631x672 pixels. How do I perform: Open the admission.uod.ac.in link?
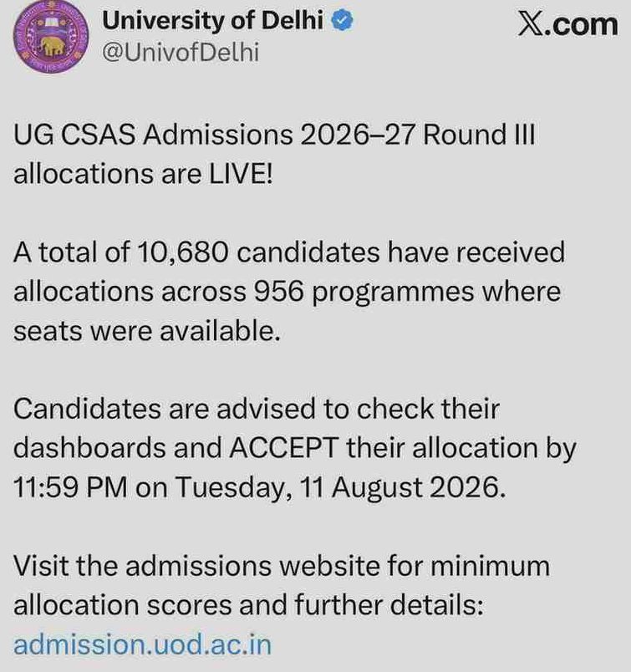tap(142, 644)
